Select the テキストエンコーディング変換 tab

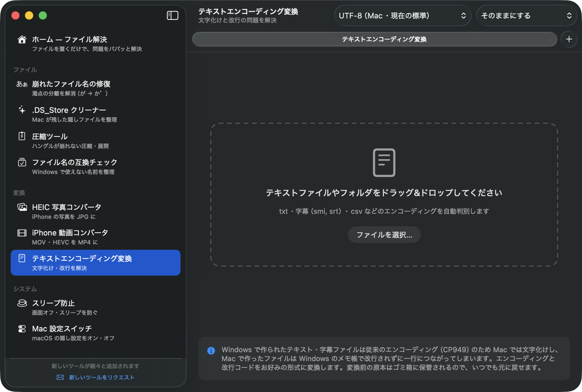(375, 39)
